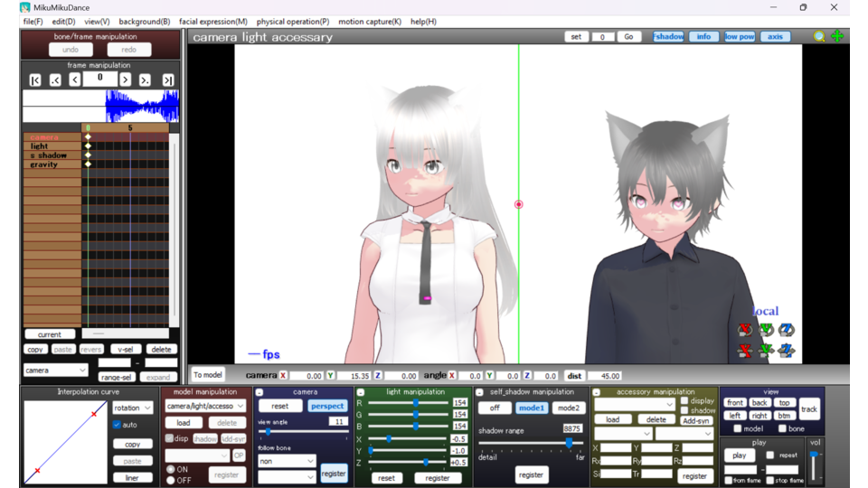This screenshot has width=868, height=488.
Task: Enable the repeat playback checkbox
Action: point(770,455)
